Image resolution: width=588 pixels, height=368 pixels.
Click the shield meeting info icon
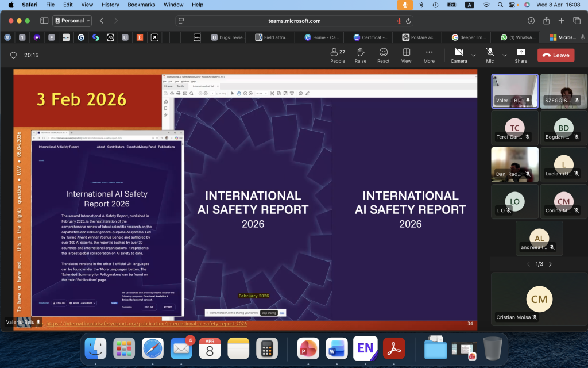(x=14, y=55)
